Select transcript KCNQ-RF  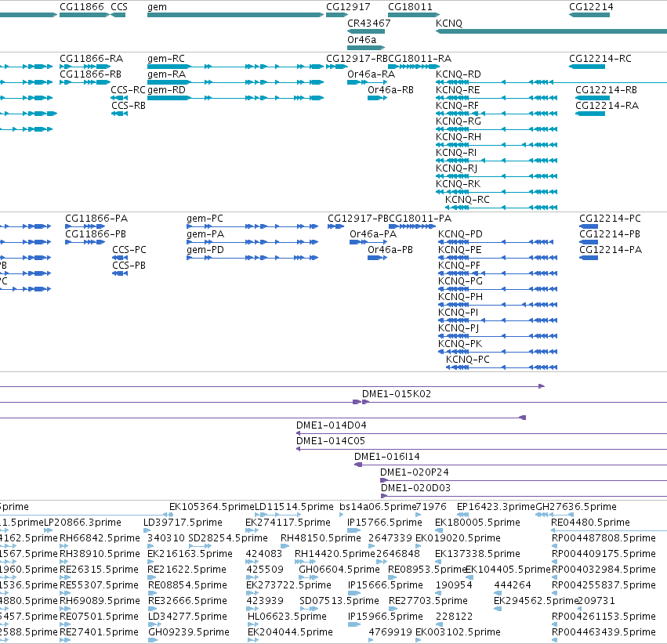click(x=457, y=106)
